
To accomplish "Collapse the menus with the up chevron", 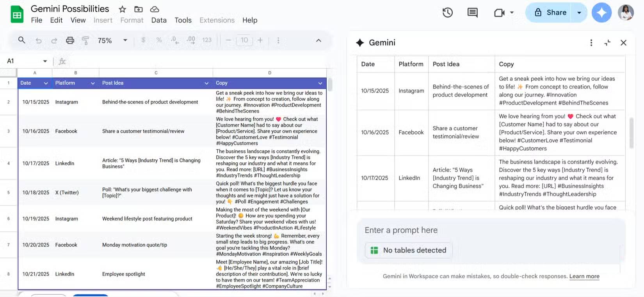I will [x=318, y=40].
